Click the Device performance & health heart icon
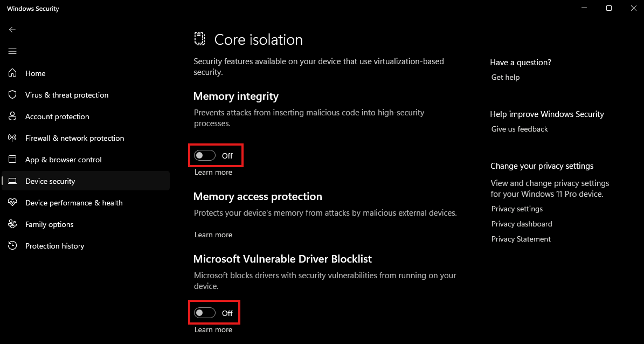Screen dimensions: 644x344 [x=13, y=202]
